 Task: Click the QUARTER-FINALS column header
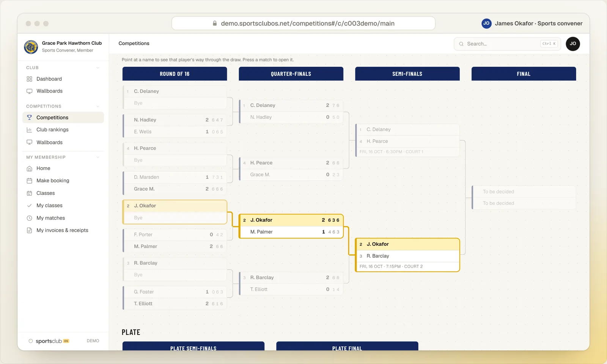click(x=291, y=74)
